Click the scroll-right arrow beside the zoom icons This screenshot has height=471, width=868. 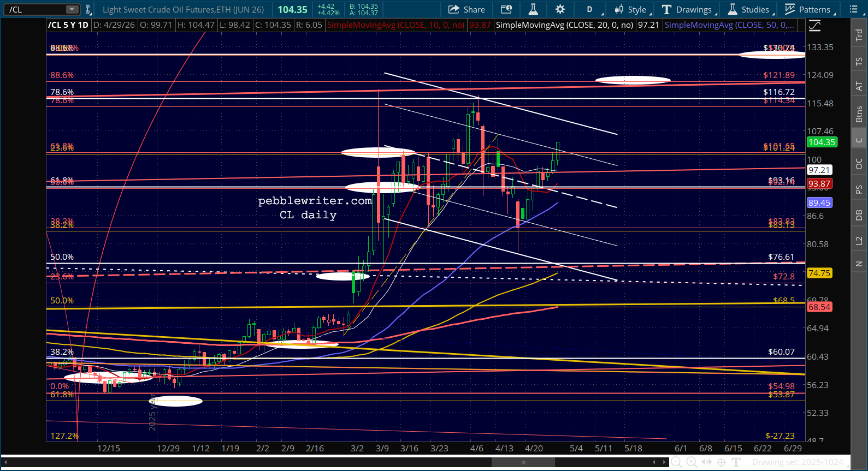665,462
